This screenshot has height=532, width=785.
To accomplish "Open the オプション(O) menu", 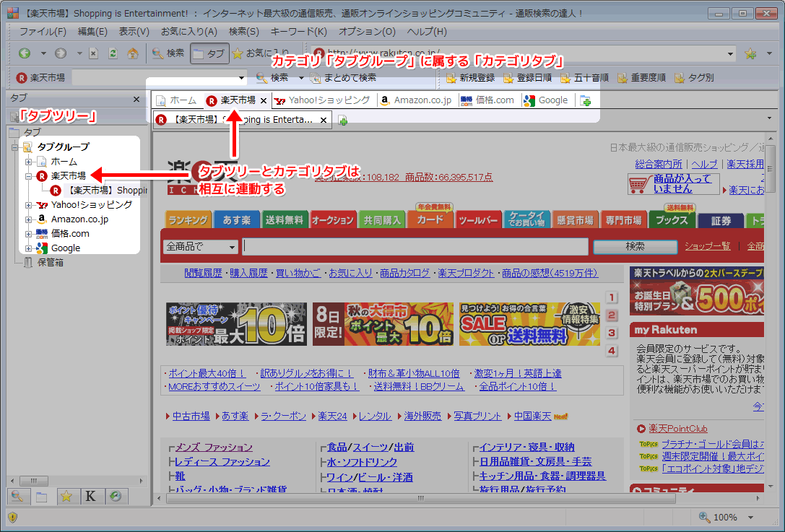I will pyautogui.click(x=367, y=32).
